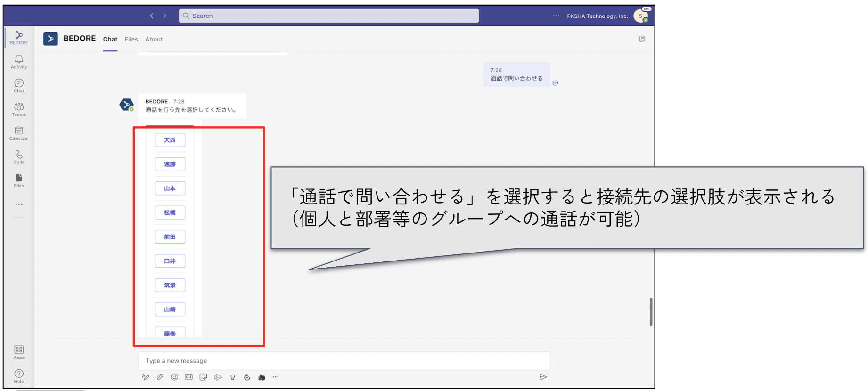Select the 遠藤 call destination
The height and width of the screenshot is (391, 868).
click(x=170, y=164)
